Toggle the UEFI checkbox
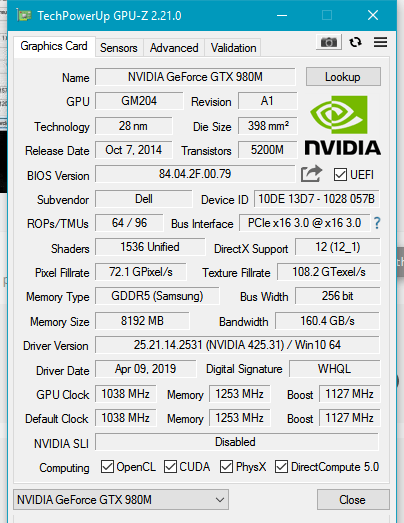 [x=340, y=175]
